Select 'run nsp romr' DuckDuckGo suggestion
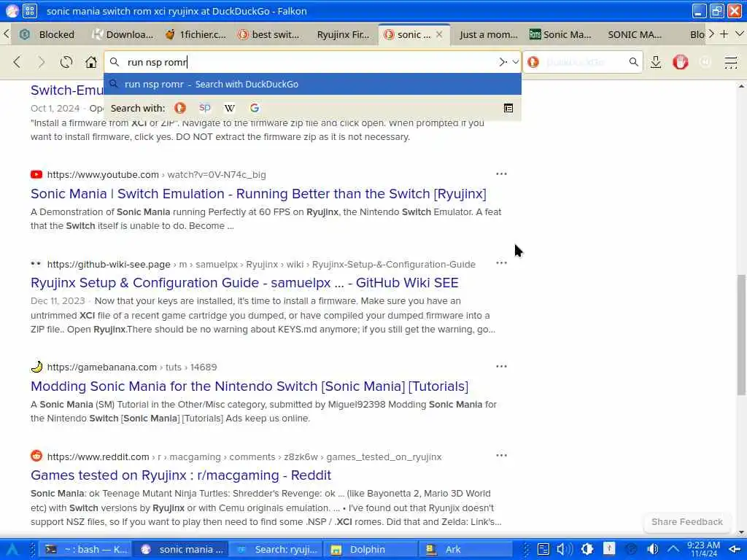This screenshot has height=560, width=747. tap(312, 85)
